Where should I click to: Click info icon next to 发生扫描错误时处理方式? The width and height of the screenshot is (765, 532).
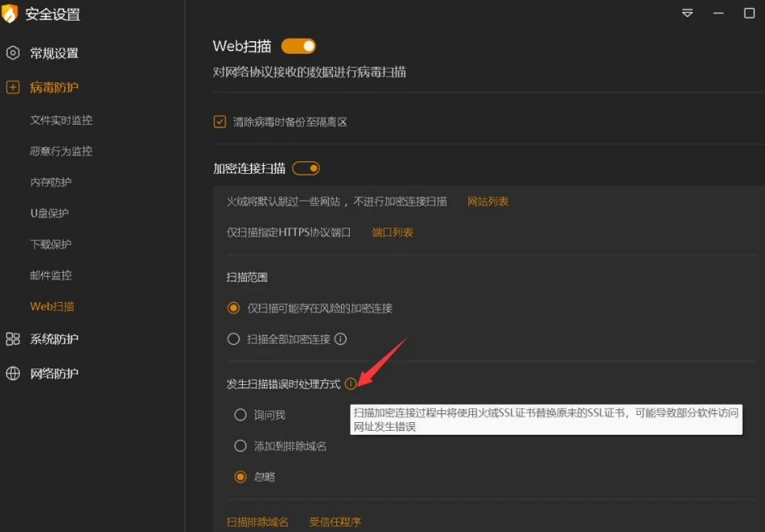click(x=350, y=383)
